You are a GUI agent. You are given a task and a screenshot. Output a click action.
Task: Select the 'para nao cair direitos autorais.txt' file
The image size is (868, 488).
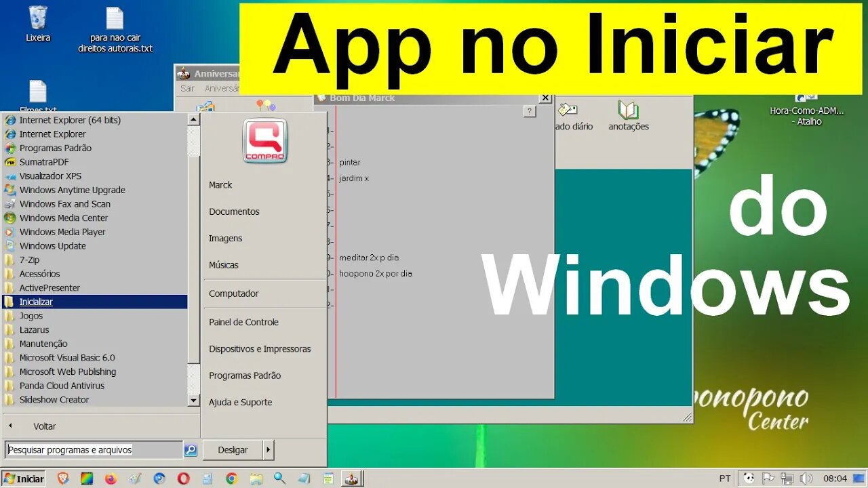[x=115, y=30]
